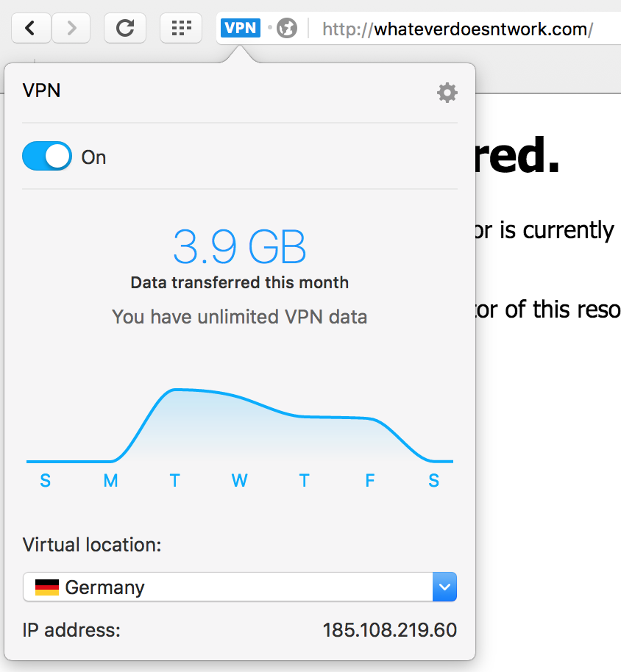
Task: Open the Germany location combo box
Action: pyautogui.click(x=228, y=587)
